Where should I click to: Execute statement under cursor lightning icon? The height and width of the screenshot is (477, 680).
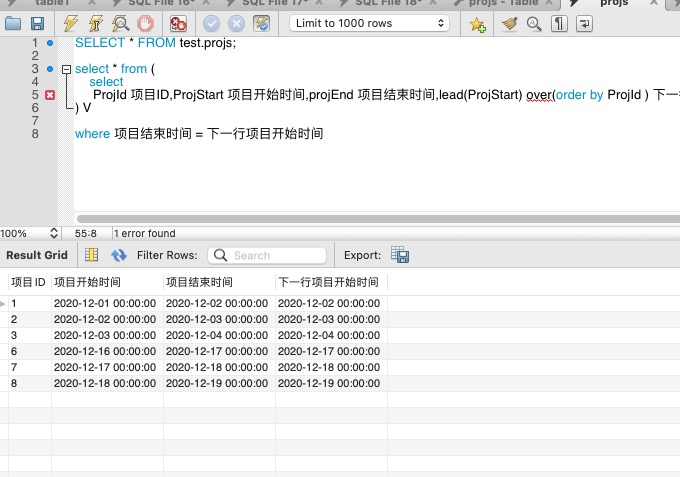95,23
